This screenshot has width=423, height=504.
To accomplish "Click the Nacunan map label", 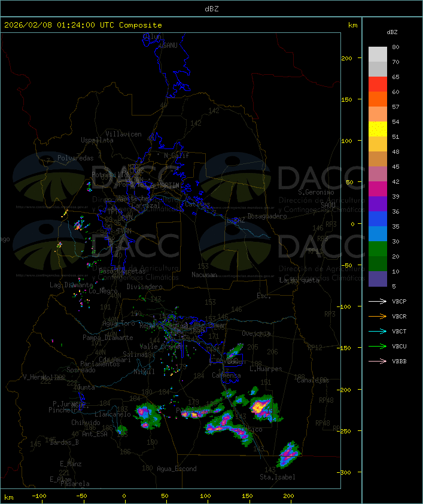I will [x=204, y=275].
